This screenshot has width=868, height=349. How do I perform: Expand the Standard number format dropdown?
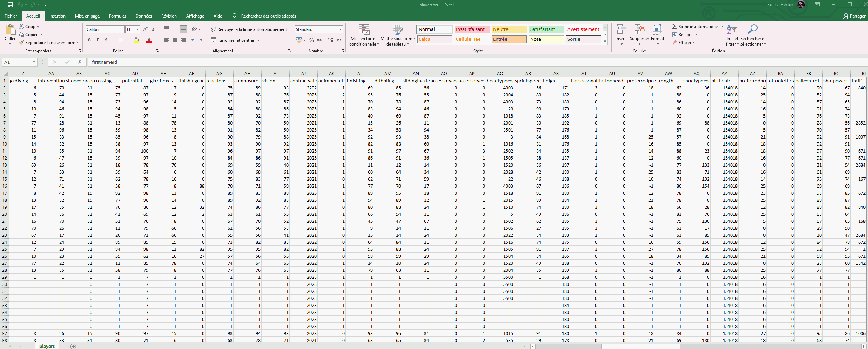(x=340, y=29)
